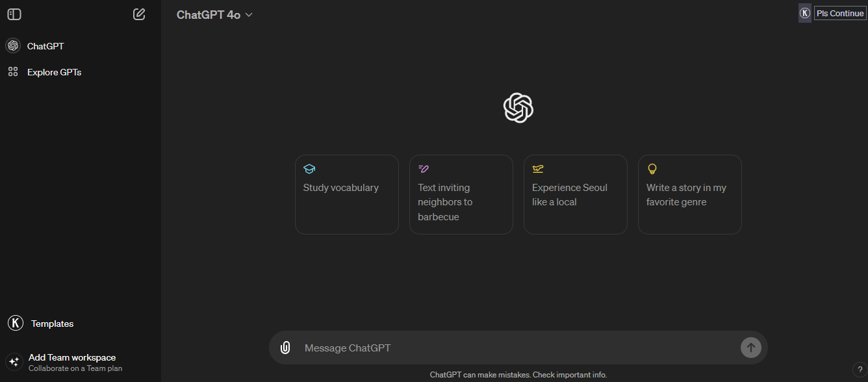
Task: Open Explore GPTs in the sidebar
Action: [x=81, y=72]
